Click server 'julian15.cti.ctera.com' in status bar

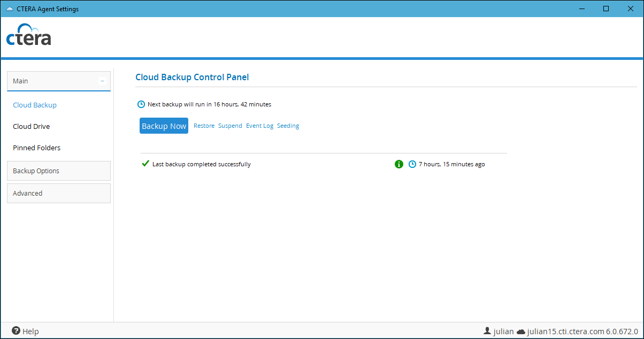[566, 332]
